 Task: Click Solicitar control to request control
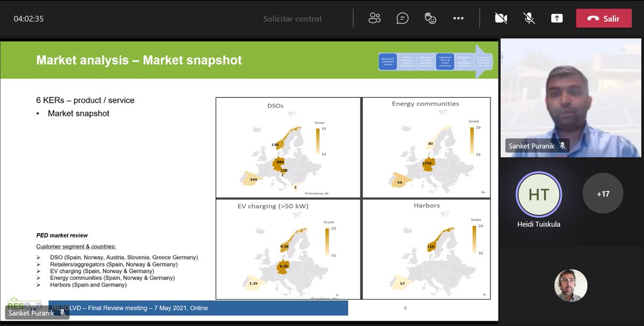coord(292,18)
